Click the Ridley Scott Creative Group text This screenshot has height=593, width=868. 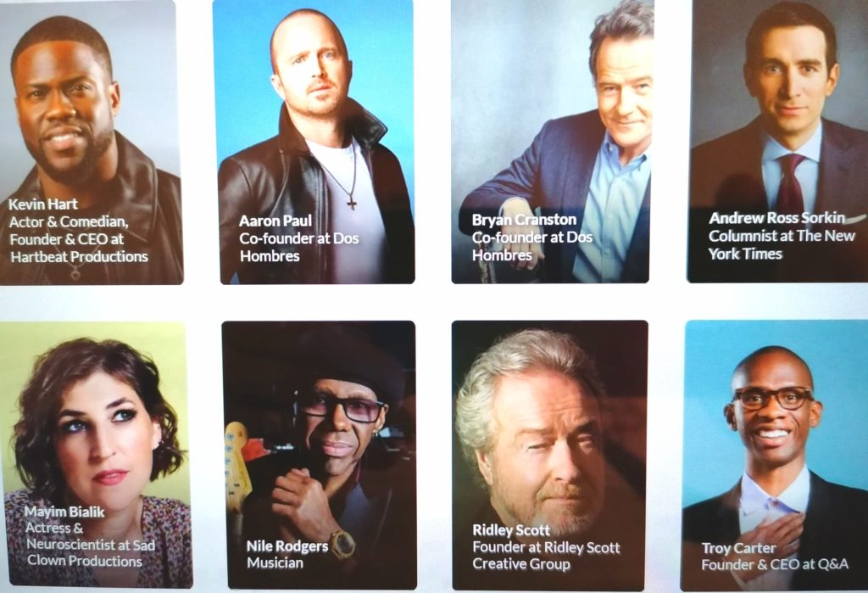(547, 556)
